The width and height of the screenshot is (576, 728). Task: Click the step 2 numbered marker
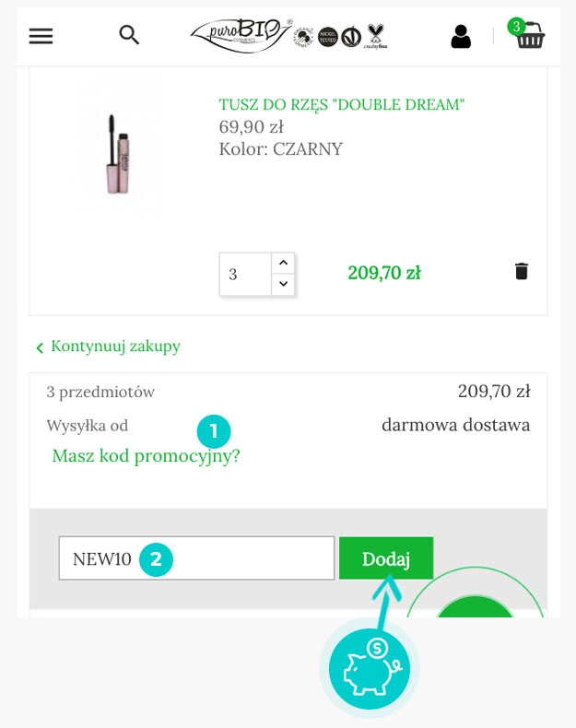(156, 558)
